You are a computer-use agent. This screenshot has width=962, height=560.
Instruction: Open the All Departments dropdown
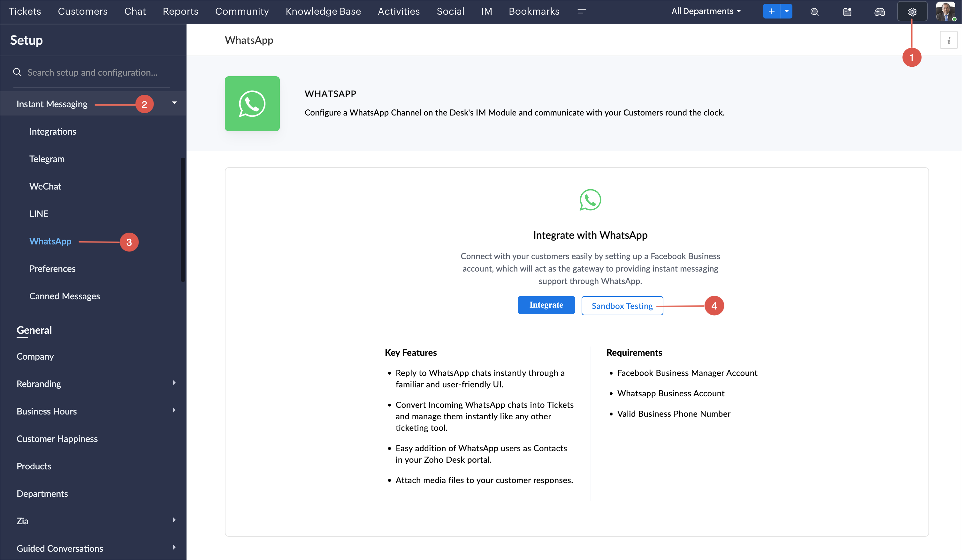[706, 11]
